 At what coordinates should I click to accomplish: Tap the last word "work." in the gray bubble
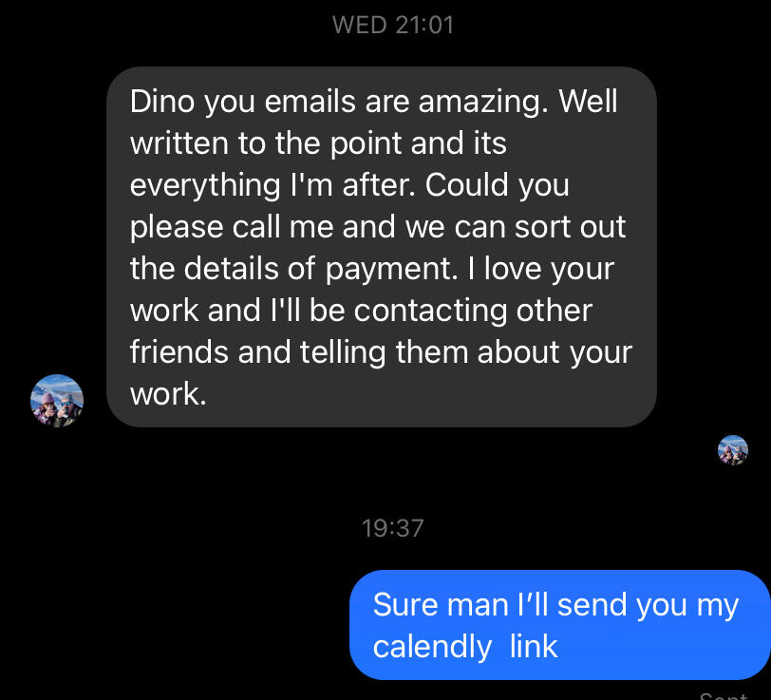(168, 393)
